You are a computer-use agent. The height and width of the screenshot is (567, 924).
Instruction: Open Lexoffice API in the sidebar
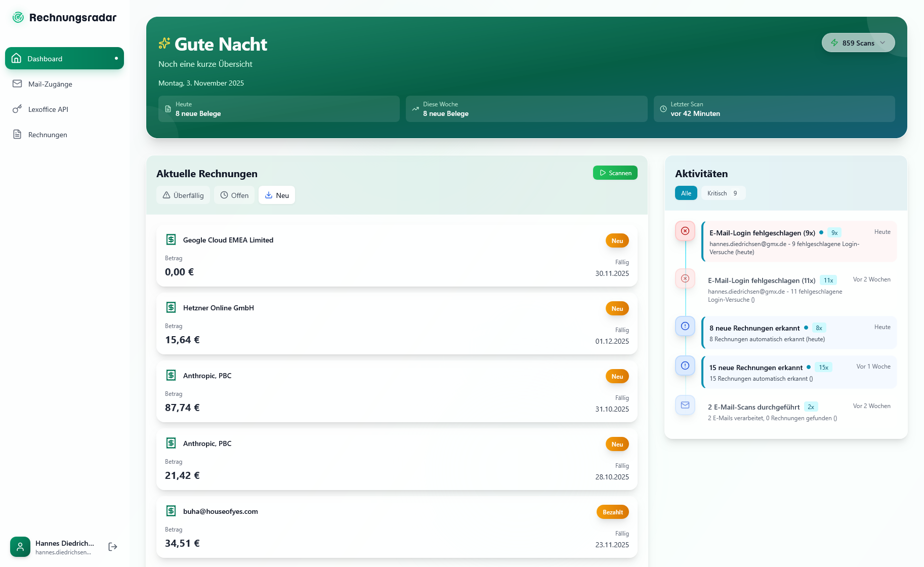coord(48,109)
